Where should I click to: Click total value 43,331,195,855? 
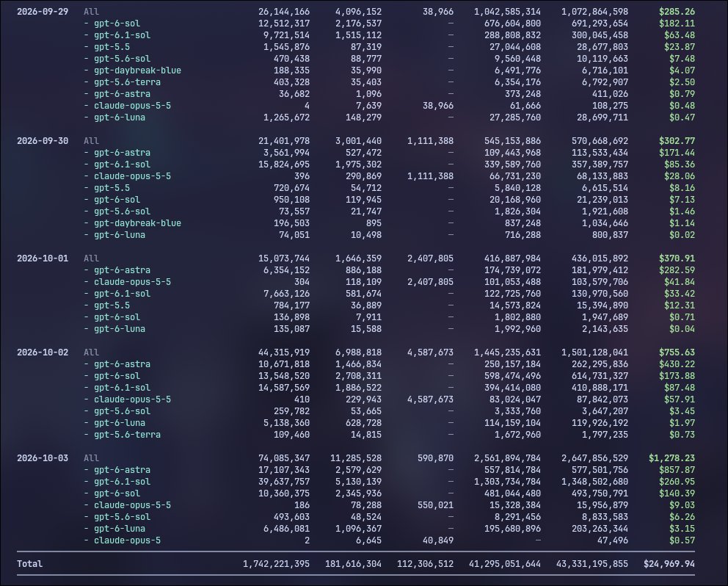click(x=592, y=564)
